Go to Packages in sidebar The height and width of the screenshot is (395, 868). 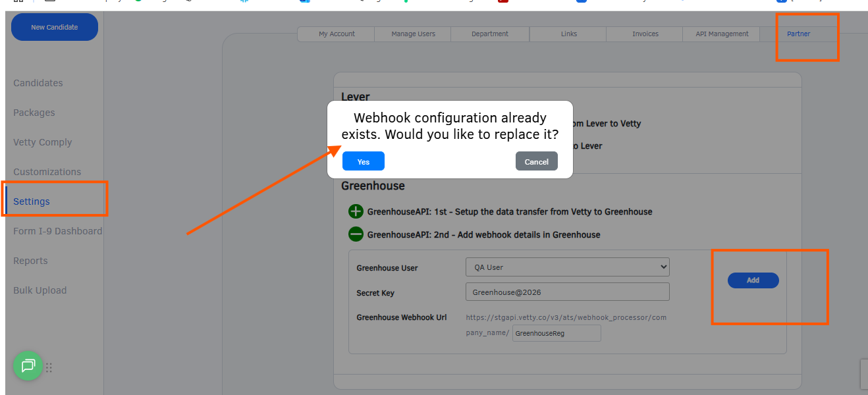click(34, 113)
